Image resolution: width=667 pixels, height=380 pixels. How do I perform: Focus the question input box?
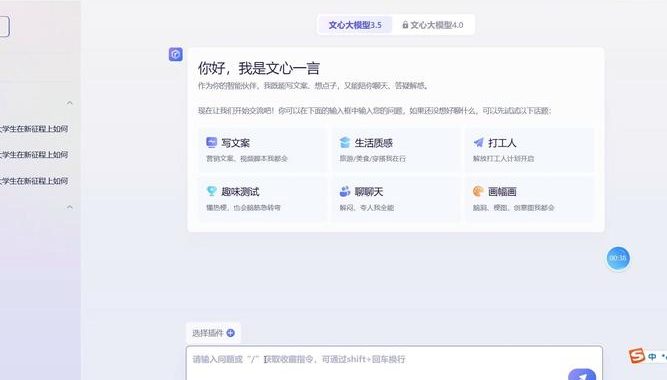(394, 363)
